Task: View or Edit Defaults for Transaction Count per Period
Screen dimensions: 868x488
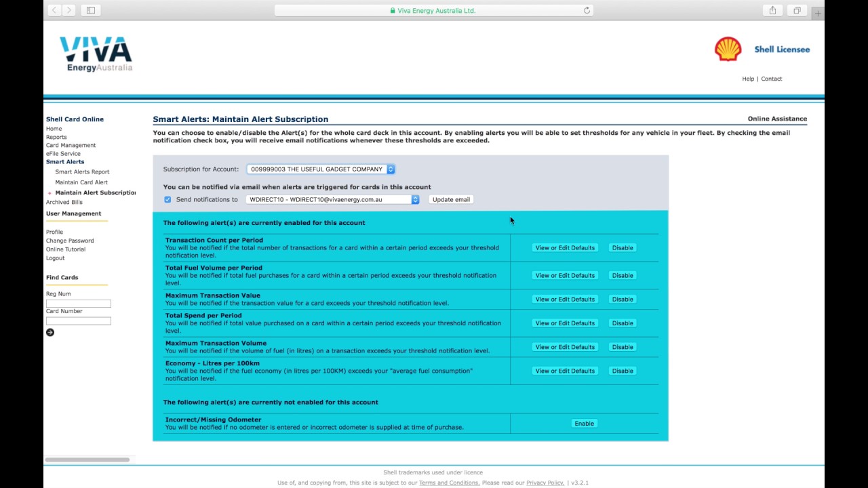Action: (565, 247)
